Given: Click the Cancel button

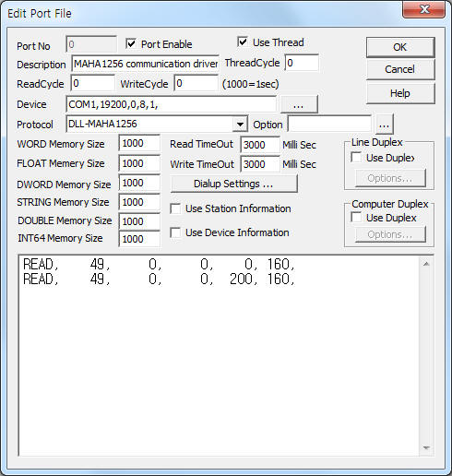Looking at the screenshot, I should coord(400,69).
